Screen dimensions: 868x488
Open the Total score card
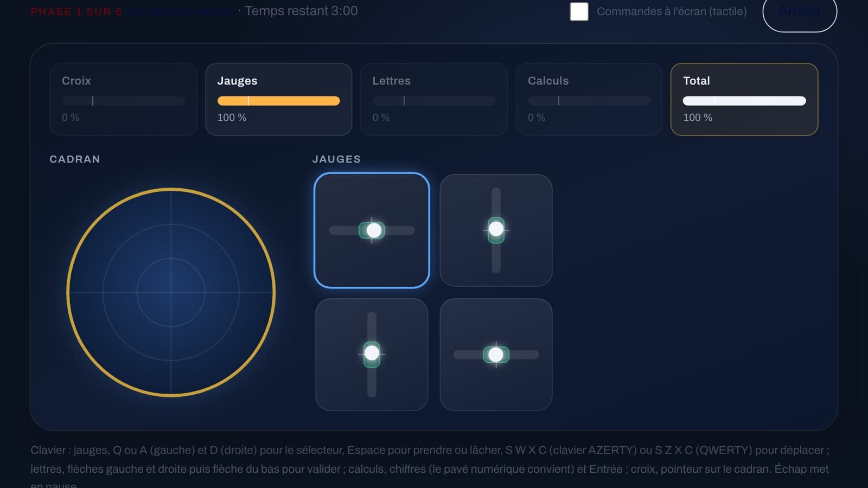tap(744, 99)
